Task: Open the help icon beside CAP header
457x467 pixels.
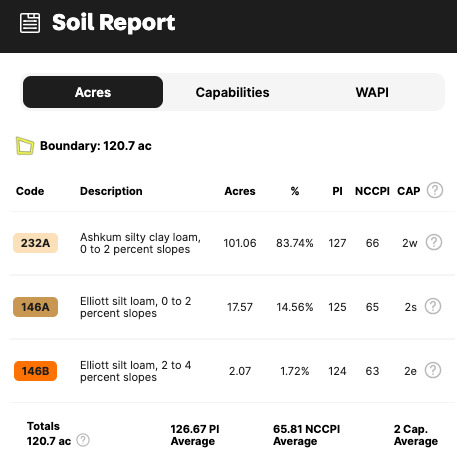Action: [435, 190]
